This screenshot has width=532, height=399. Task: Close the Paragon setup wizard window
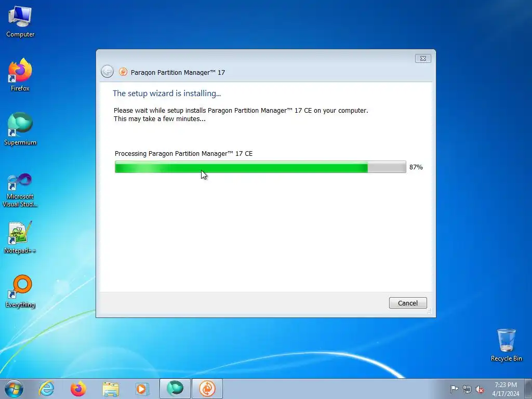click(x=423, y=58)
